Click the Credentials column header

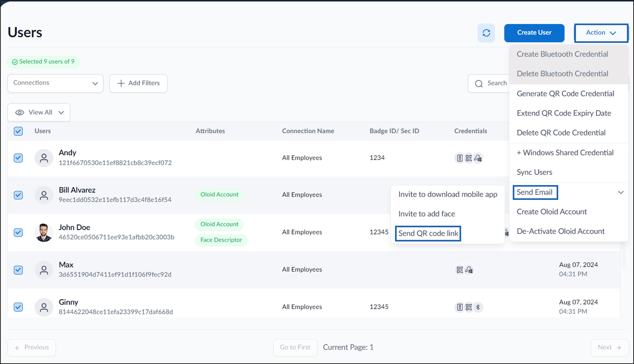471,131
